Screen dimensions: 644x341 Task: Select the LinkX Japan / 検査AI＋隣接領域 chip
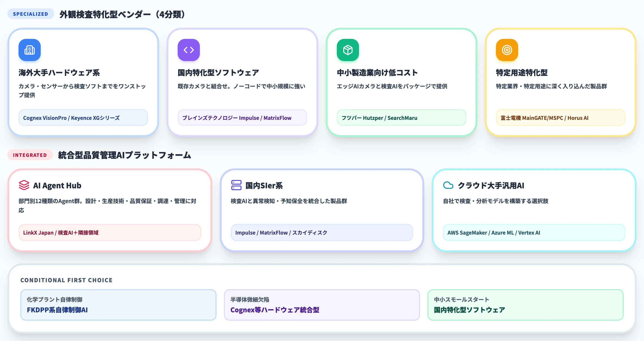110,232
